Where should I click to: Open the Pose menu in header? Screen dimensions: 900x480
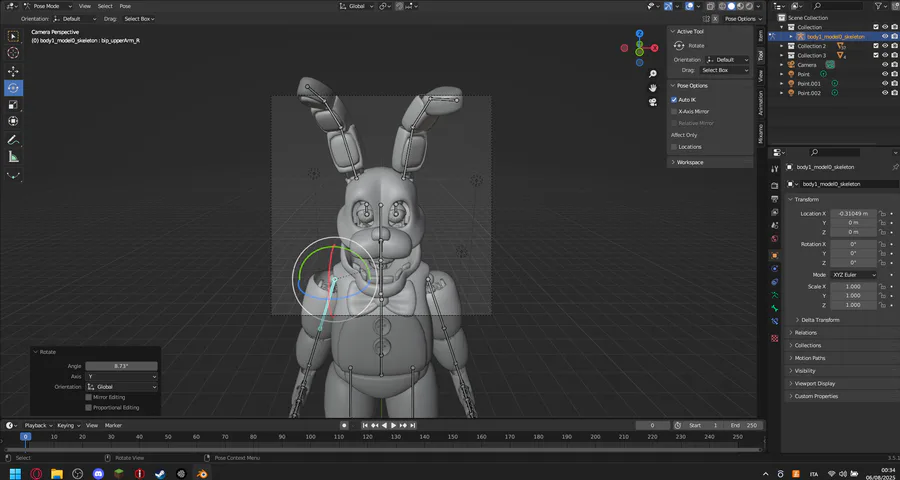125,6
